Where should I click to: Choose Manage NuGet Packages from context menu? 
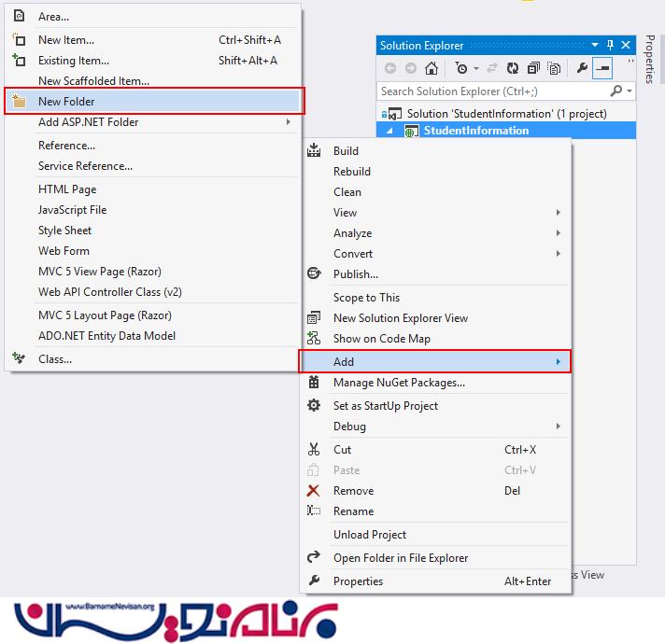coord(399,383)
